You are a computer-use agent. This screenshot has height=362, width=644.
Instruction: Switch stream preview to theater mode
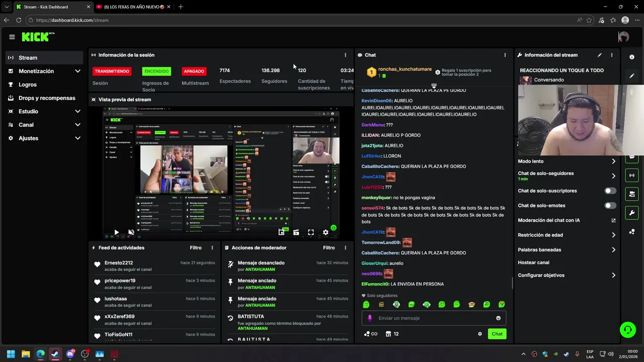pos(296,232)
